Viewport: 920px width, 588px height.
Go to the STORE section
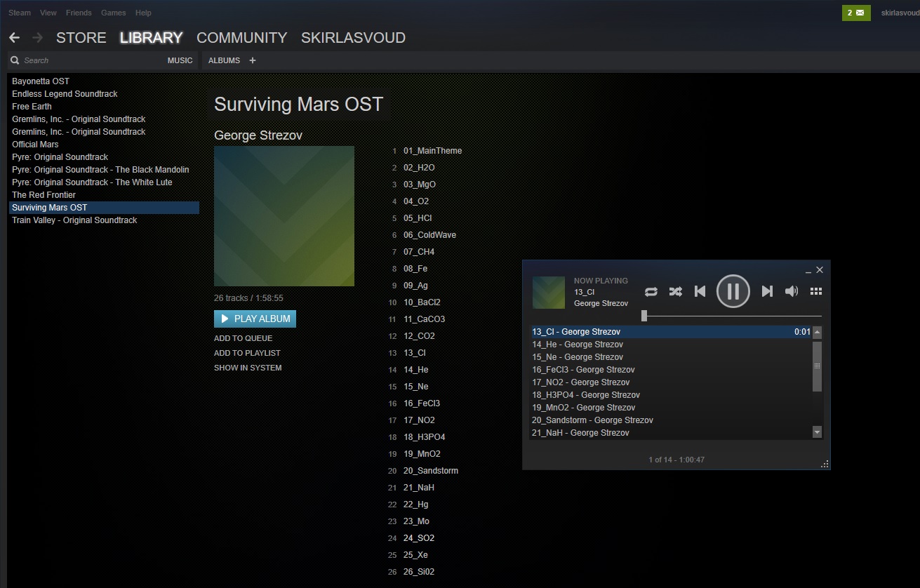81,38
